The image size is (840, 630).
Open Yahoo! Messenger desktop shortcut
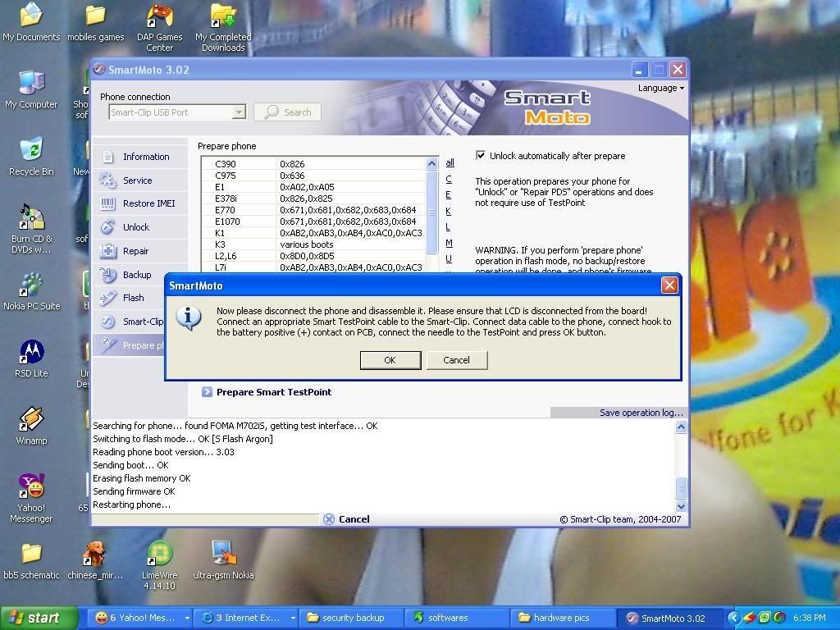(31, 498)
